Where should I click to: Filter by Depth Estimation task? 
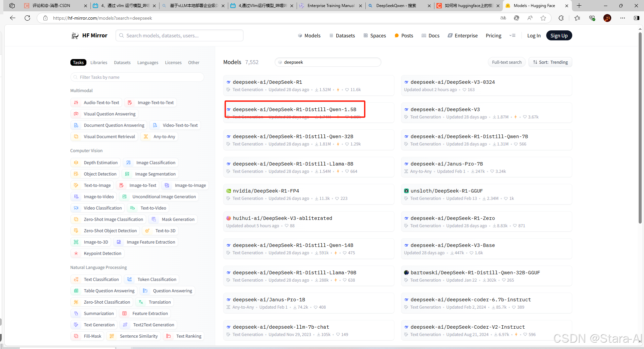point(95,162)
